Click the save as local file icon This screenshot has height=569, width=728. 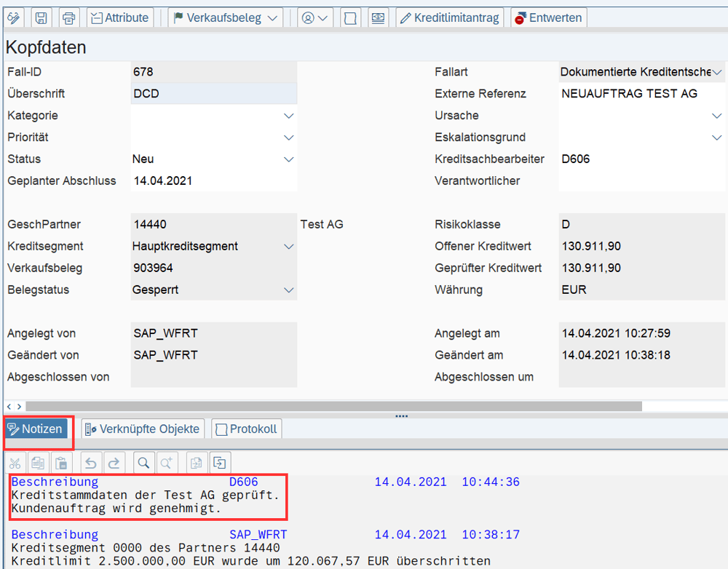click(x=220, y=463)
